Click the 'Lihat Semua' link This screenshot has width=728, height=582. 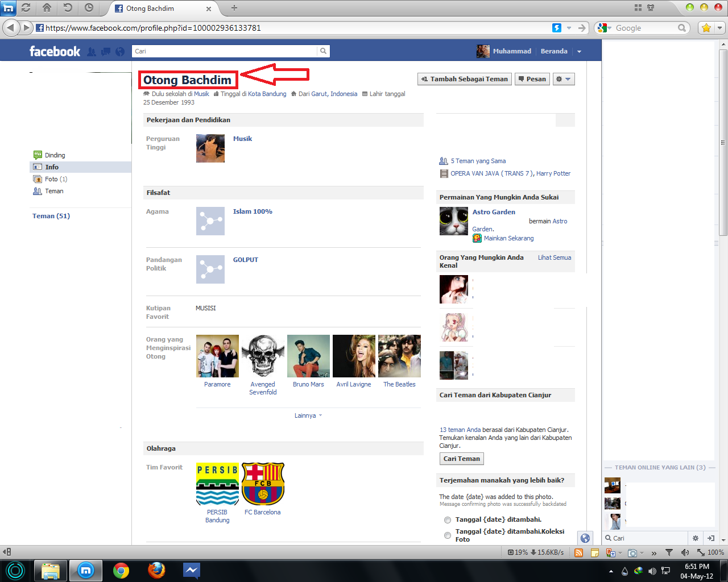(555, 257)
